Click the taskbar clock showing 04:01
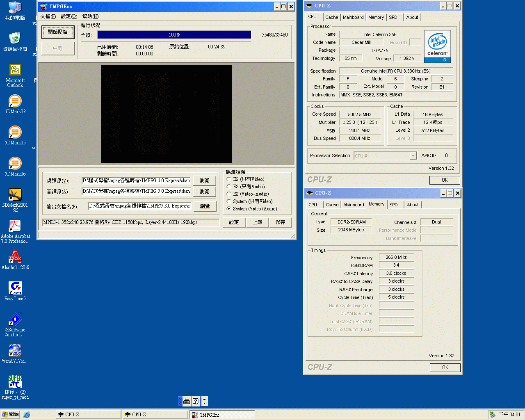The width and height of the screenshot is (525, 420). coord(509,415)
